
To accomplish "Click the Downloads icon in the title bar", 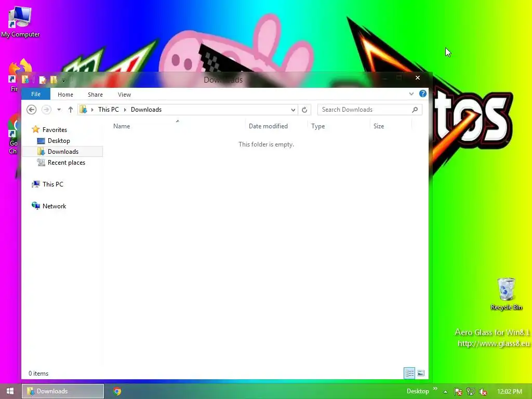I will point(25,79).
